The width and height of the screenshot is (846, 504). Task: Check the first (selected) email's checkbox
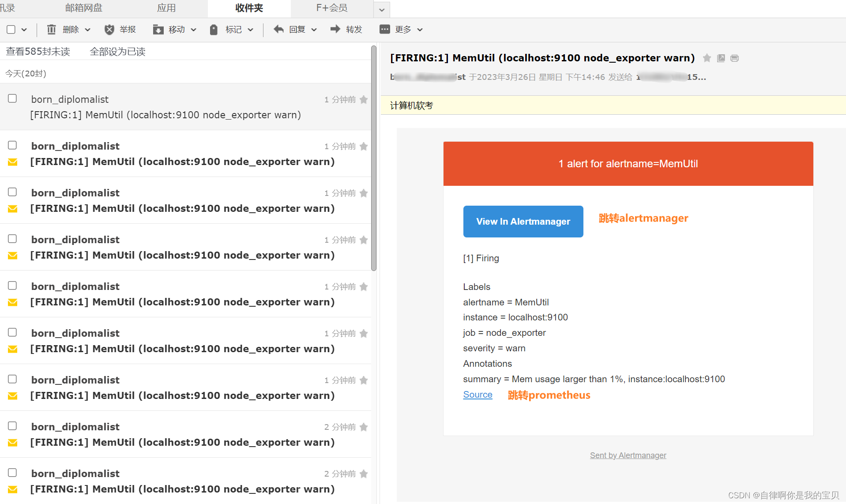[x=12, y=98]
